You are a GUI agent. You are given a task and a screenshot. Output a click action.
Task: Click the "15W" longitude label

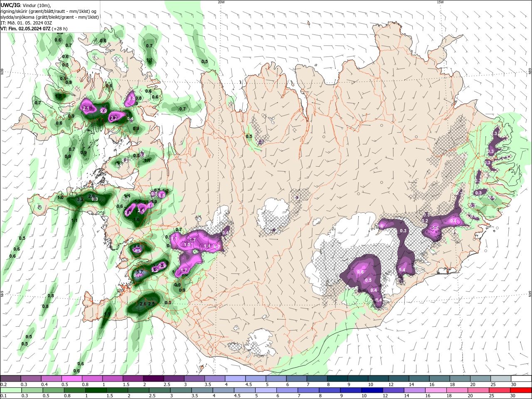coord(440,2)
